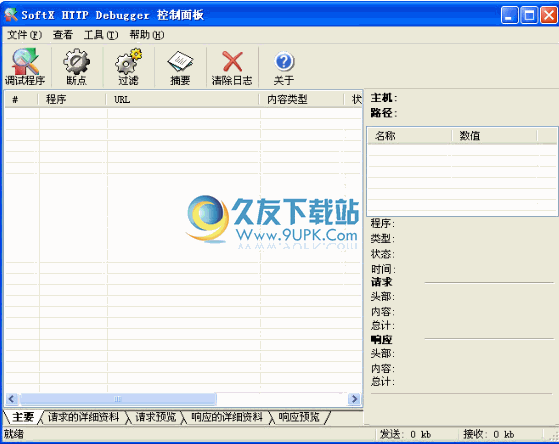Screen dimensions: 559x444
Task: Switch to the 主要 tab
Action: [23, 417]
